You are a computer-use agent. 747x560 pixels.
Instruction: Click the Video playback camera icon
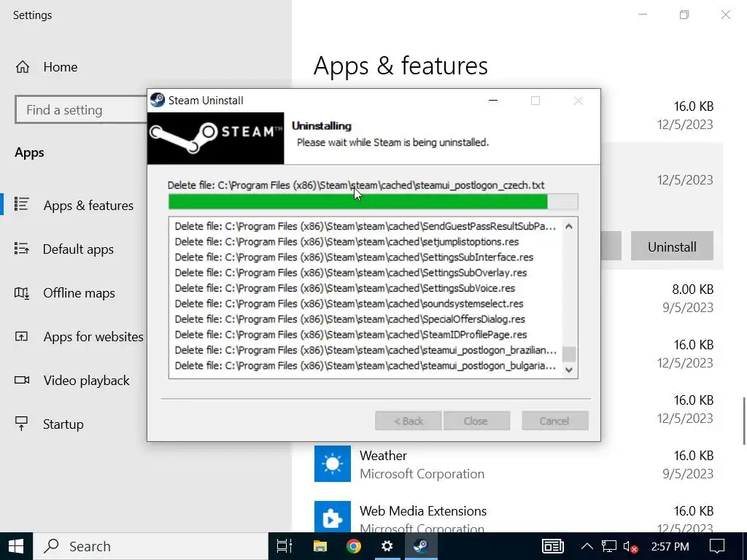(x=21, y=380)
